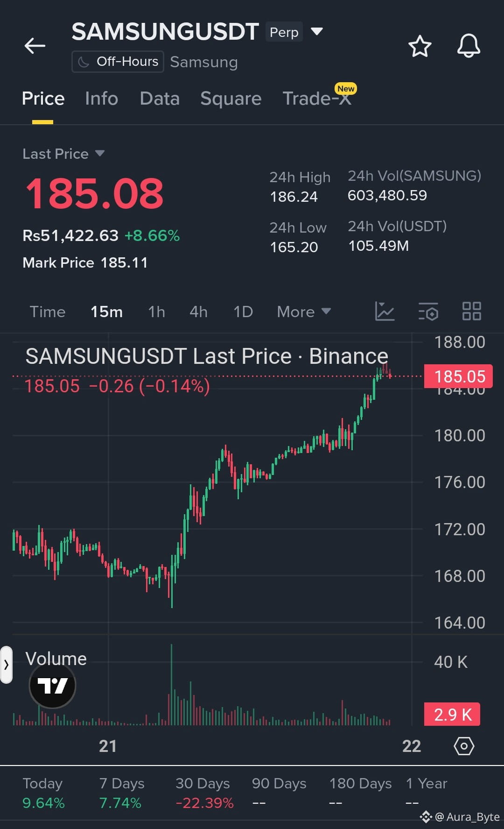Screen dimensions: 504x829
Task: Switch to the Price tab
Action: coord(43,99)
